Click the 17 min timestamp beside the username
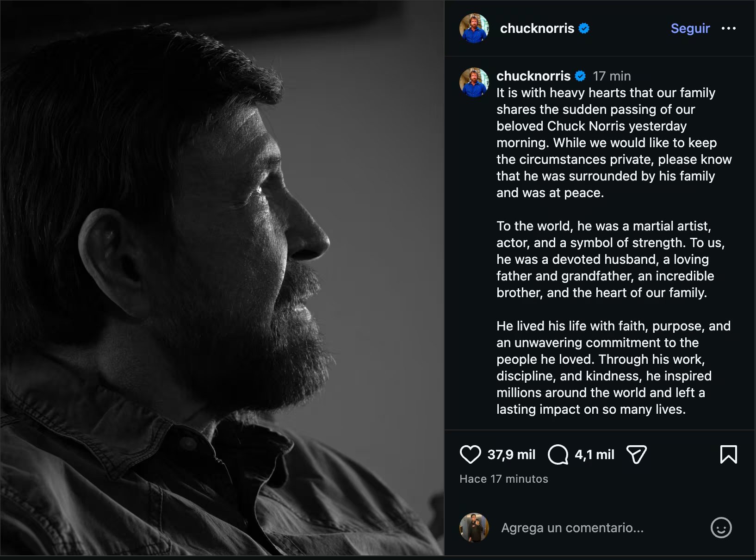 pos(612,76)
